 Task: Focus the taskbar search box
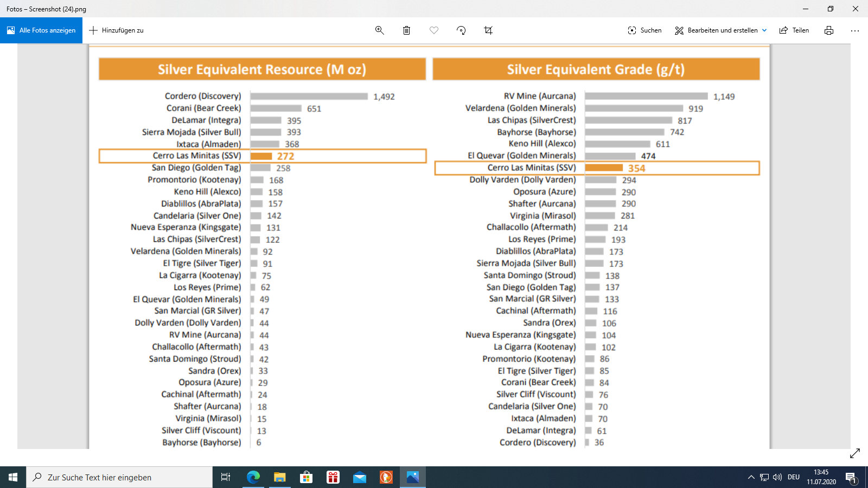tap(119, 477)
